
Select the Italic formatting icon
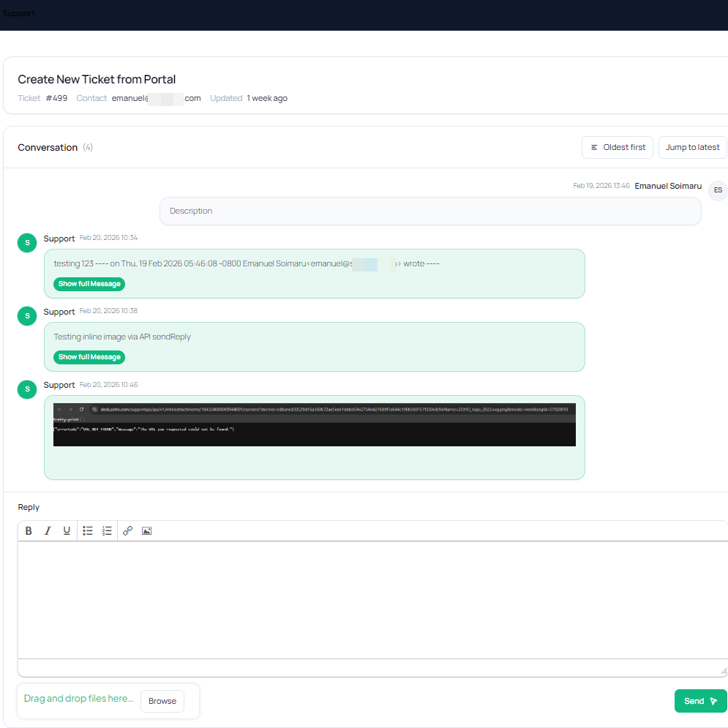coord(47,530)
